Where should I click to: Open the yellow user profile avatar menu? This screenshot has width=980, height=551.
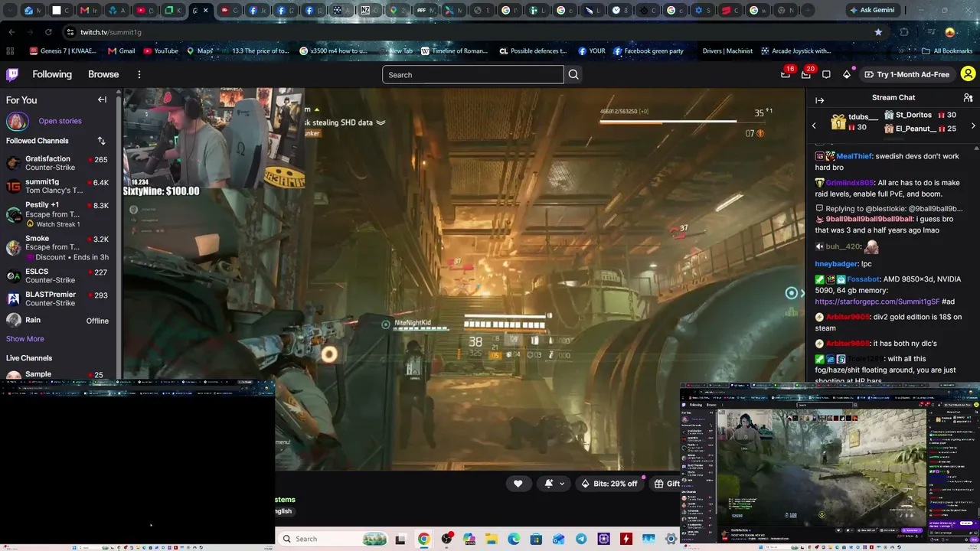pyautogui.click(x=968, y=74)
